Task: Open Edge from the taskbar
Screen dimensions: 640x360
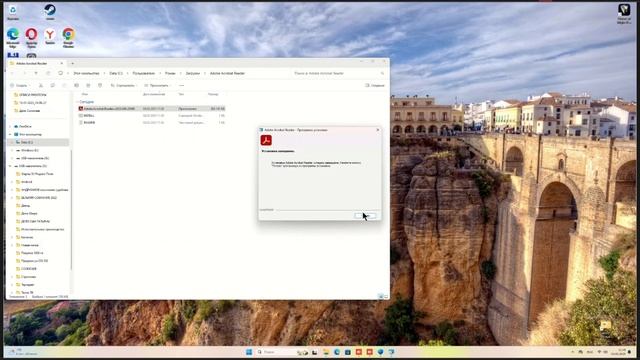Action: [337, 352]
